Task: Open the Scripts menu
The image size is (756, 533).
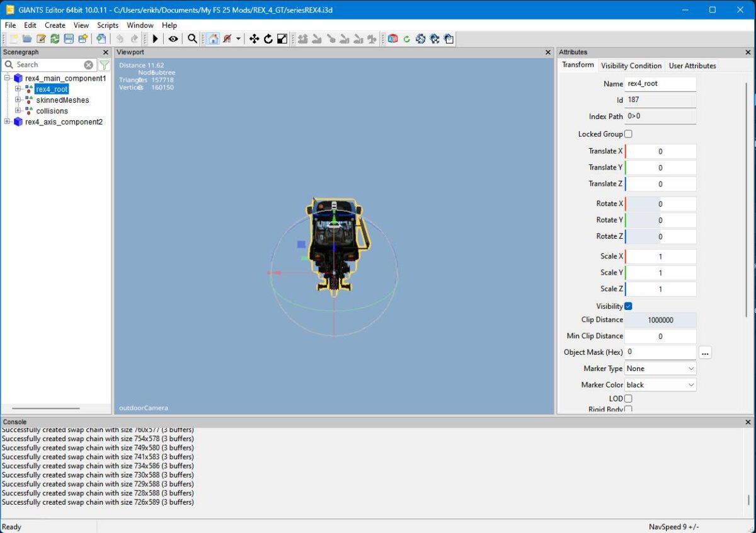Action: [108, 25]
